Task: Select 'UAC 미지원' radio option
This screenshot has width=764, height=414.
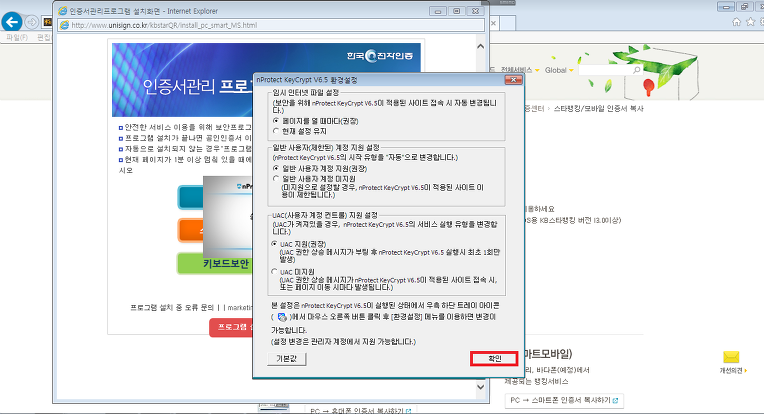Action: pos(274,271)
